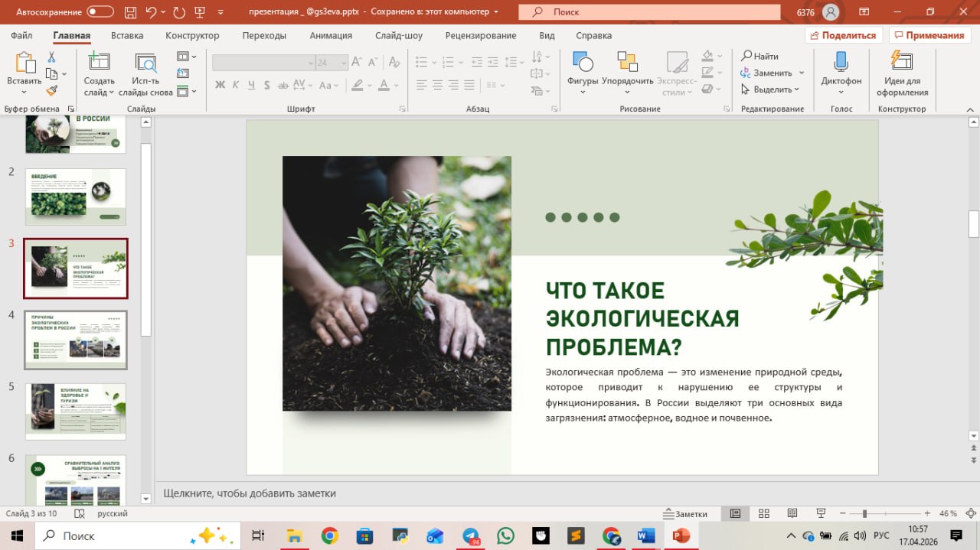Open Word from the taskbar
This screenshot has width=980, height=550.
(x=645, y=535)
